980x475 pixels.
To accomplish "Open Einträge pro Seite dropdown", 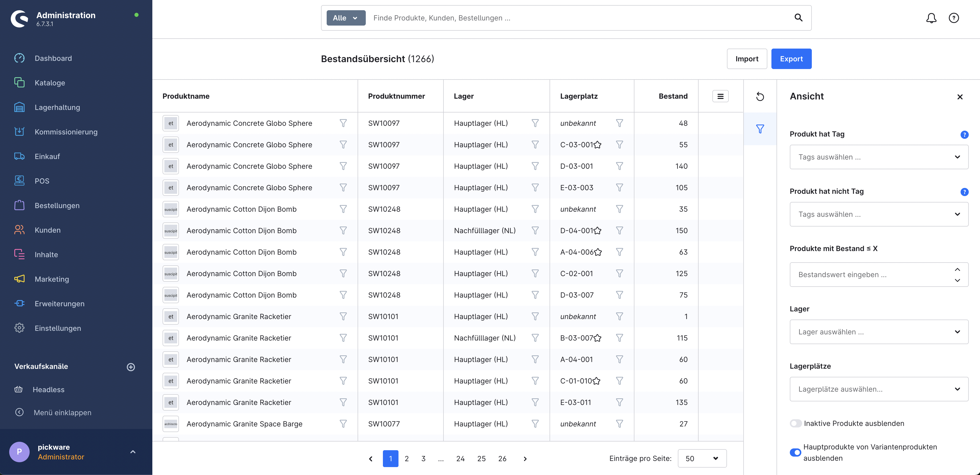I will (702, 459).
